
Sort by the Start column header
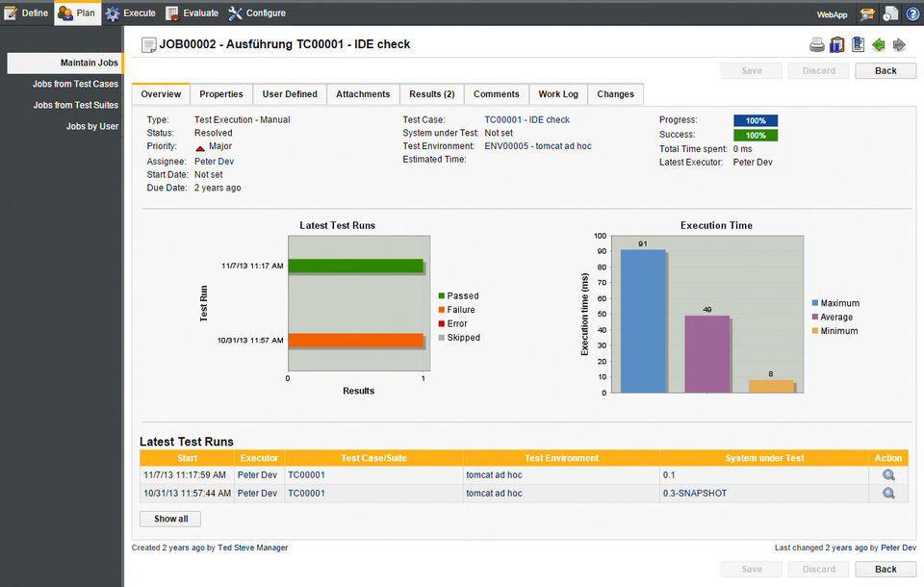(x=187, y=458)
